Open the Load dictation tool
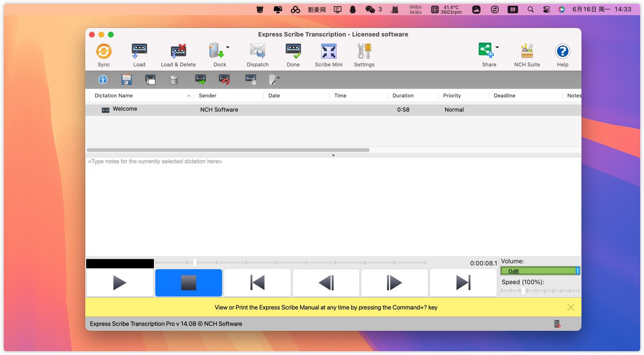 point(139,52)
